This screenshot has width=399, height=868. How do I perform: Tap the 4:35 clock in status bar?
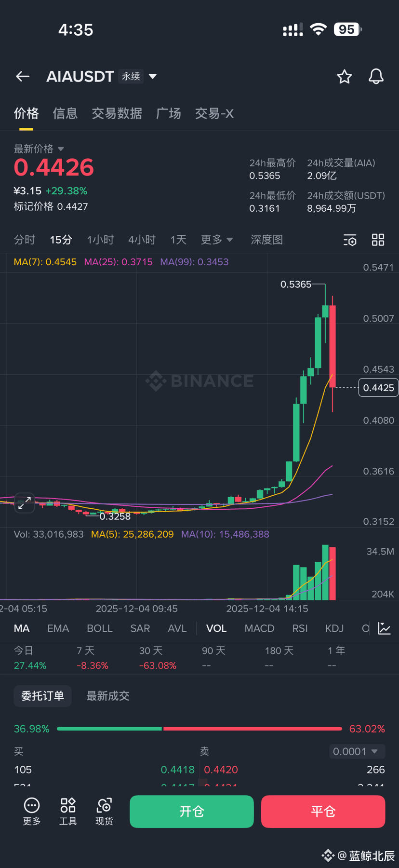pos(76,30)
